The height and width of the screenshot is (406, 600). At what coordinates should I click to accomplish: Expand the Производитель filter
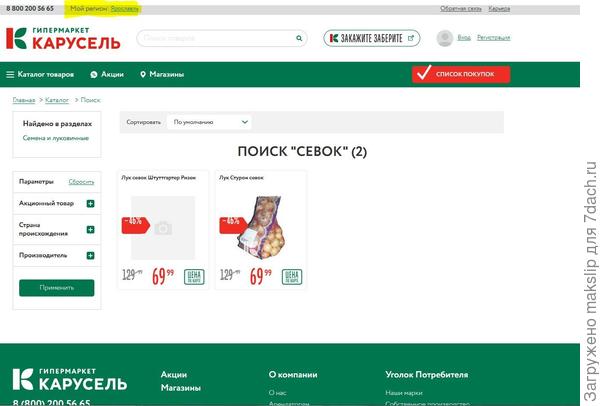click(x=90, y=256)
